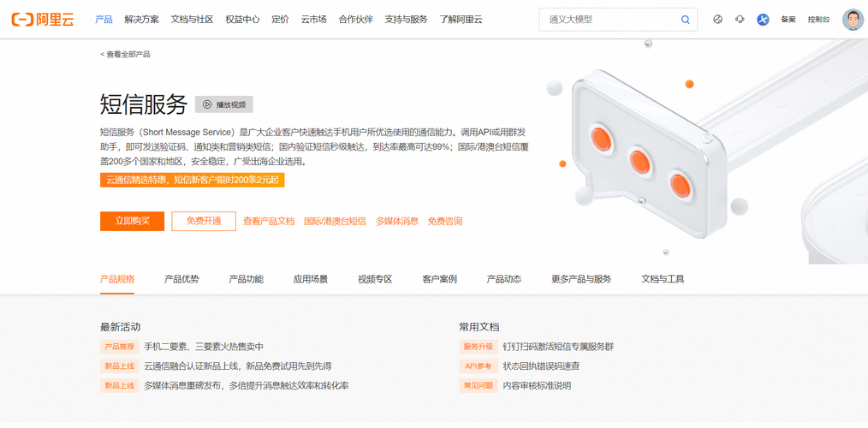Image resolution: width=868 pixels, height=428 pixels.
Task: Click the 服务升级 tag
Action: click(479, 347)
